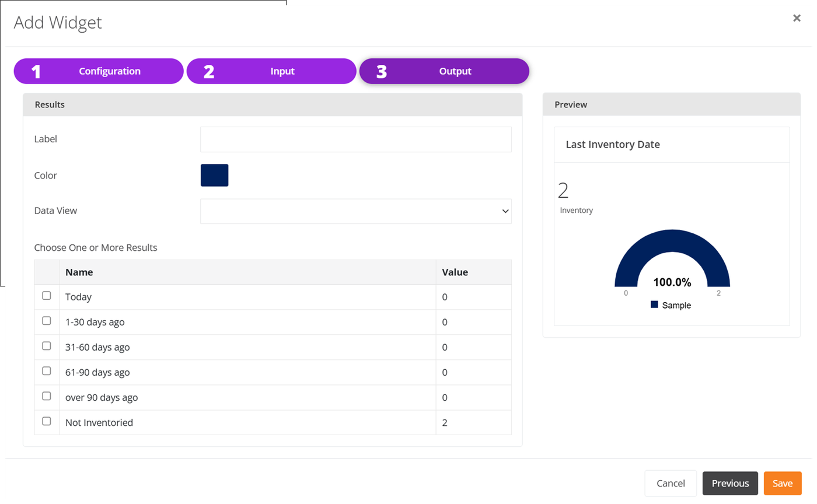Open the dark blue Color swatch picker
This screenshot has width=817, height=504.
point(215,175)
